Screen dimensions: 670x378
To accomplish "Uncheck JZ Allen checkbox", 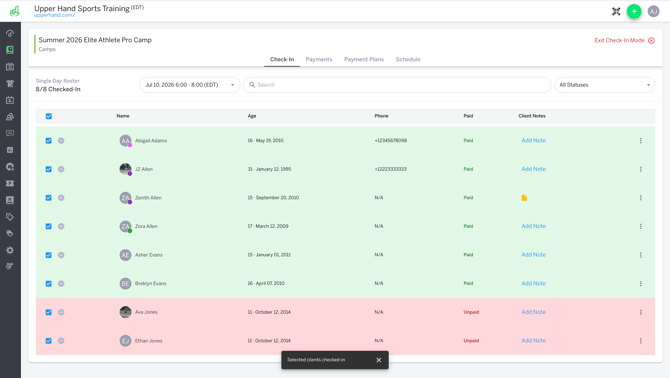I will coord(49,169).
